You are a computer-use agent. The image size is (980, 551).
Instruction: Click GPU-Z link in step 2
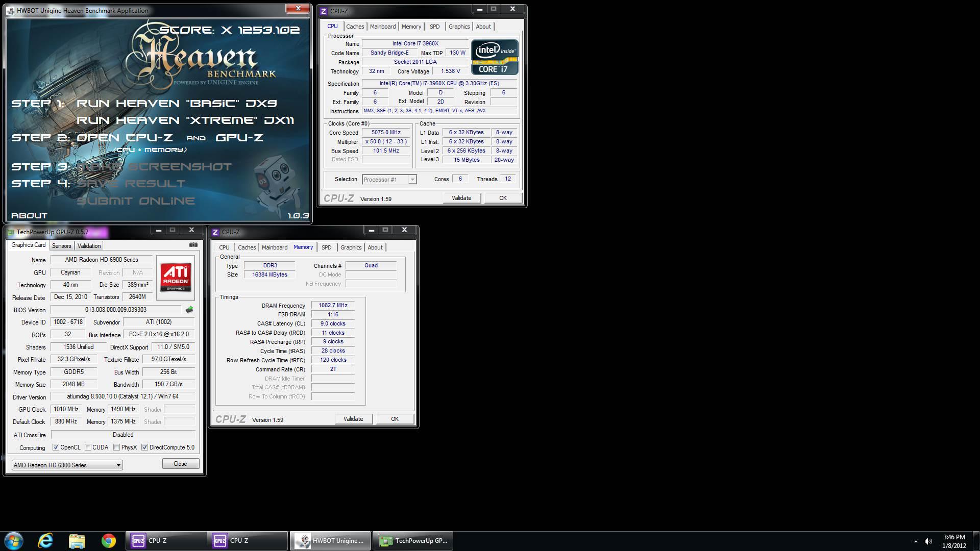239,138
